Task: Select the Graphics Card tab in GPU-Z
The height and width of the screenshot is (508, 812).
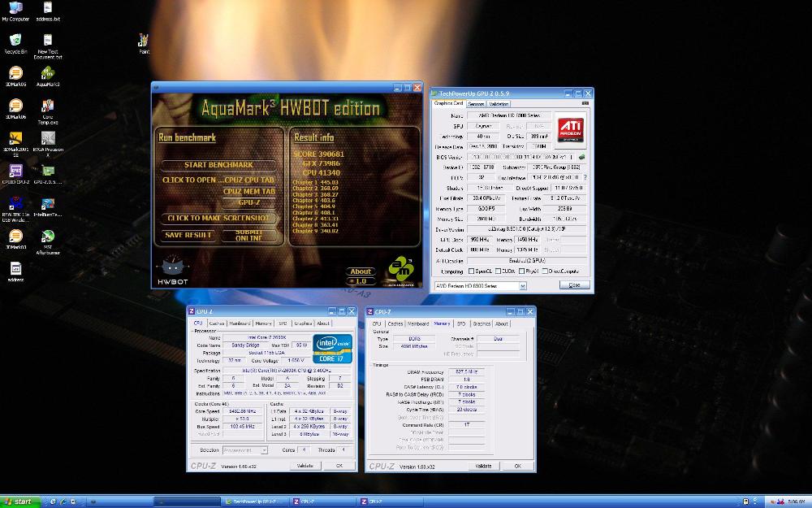Action: tap(448, 103)
